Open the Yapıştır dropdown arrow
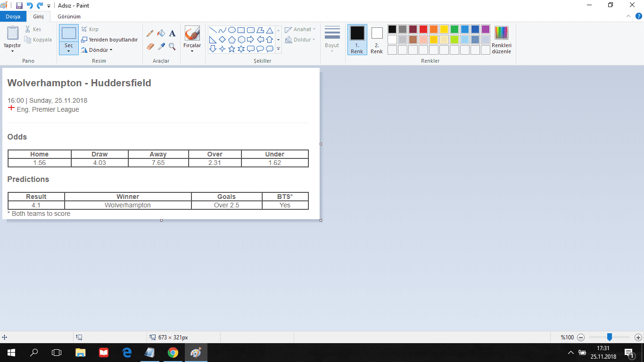 pyautogui.click(x=12, y=51)
